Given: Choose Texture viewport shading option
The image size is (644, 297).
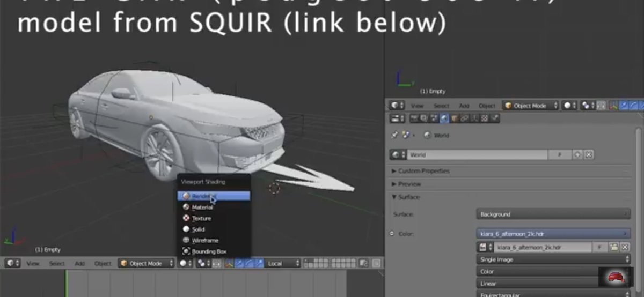Looking at the screenshot, I should 214,218.
